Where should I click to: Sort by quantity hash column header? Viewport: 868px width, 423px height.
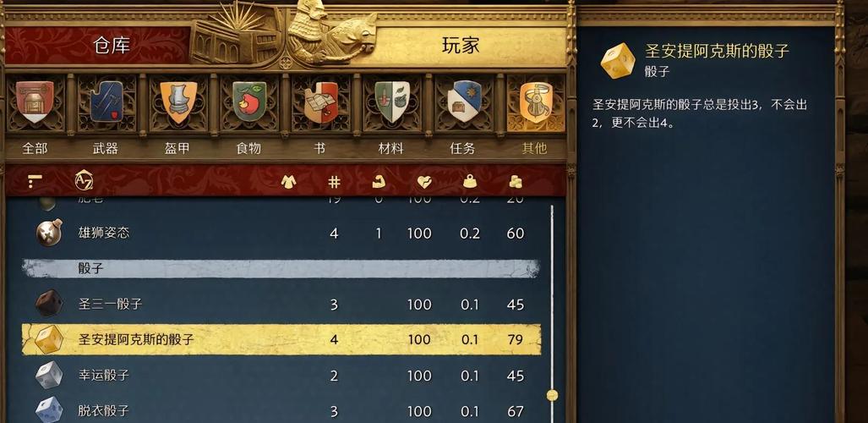click(334, 181)
